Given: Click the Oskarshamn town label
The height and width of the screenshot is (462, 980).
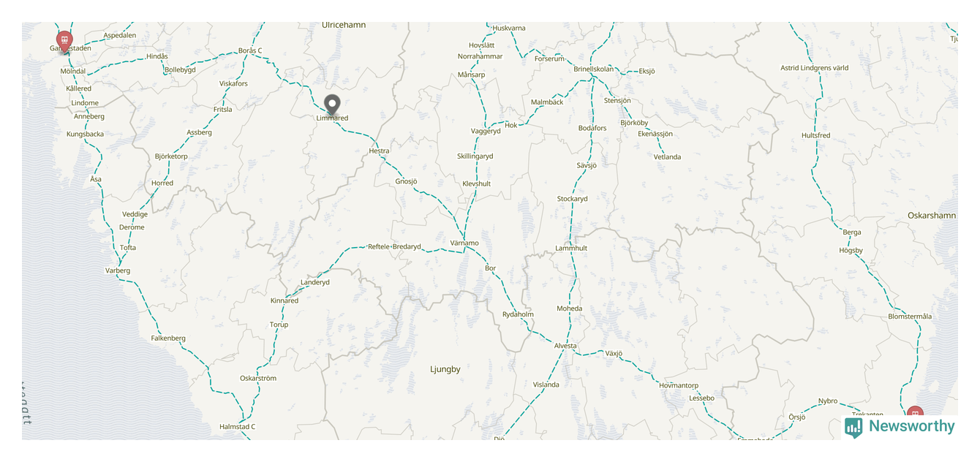Looking at the screenshot, I should [x=932, y=216].
